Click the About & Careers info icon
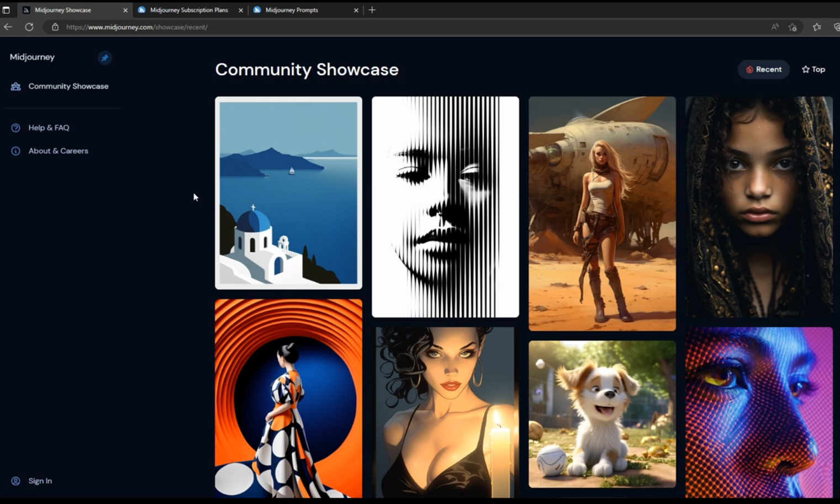This screenshot has height=504, width=840. (x=15, y=151)
